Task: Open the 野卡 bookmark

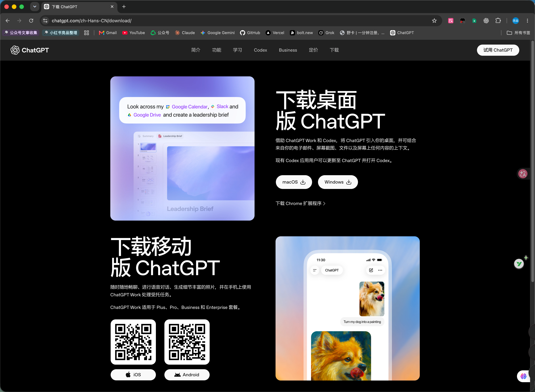Action: pyautogui.click(x=362, y=33)
